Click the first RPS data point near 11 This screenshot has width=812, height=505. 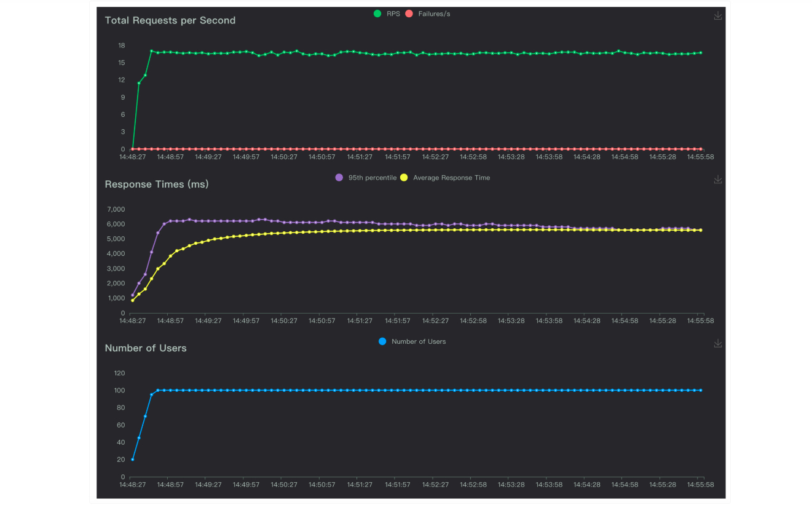[139, 83]
